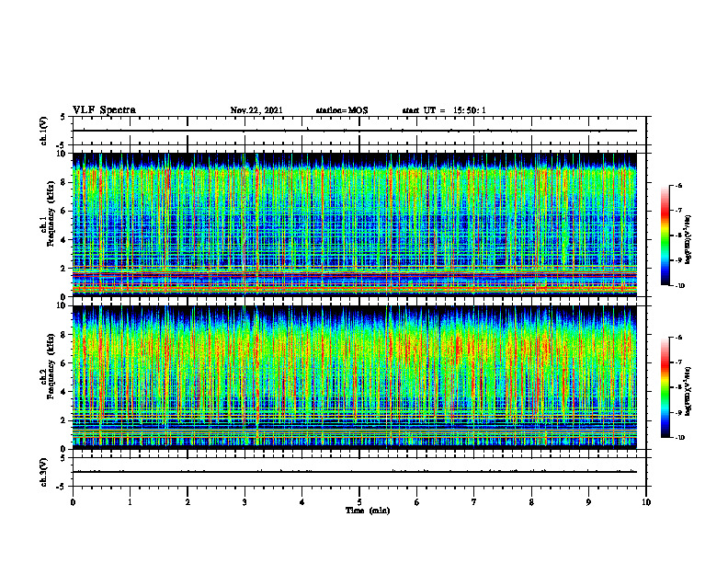728x563 pixels.
Task: Click the time axis tick label '5'
Action: click(359, 502)
